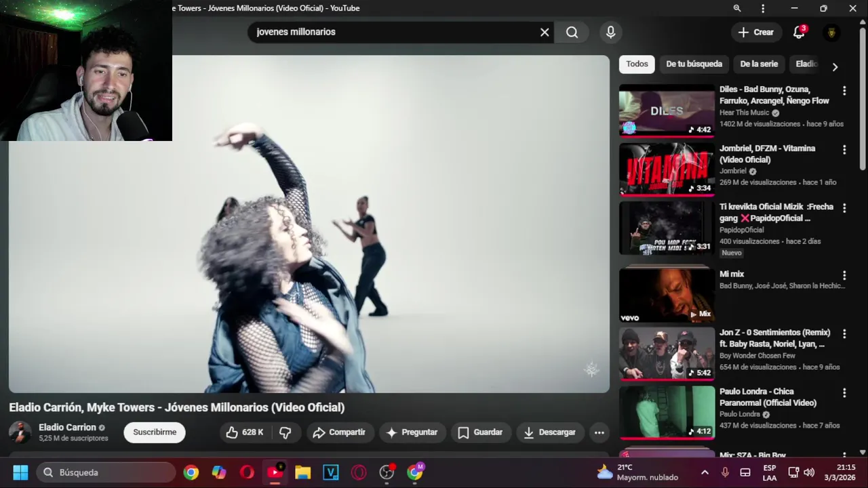Click the magnifier search button

click(572, 32)
